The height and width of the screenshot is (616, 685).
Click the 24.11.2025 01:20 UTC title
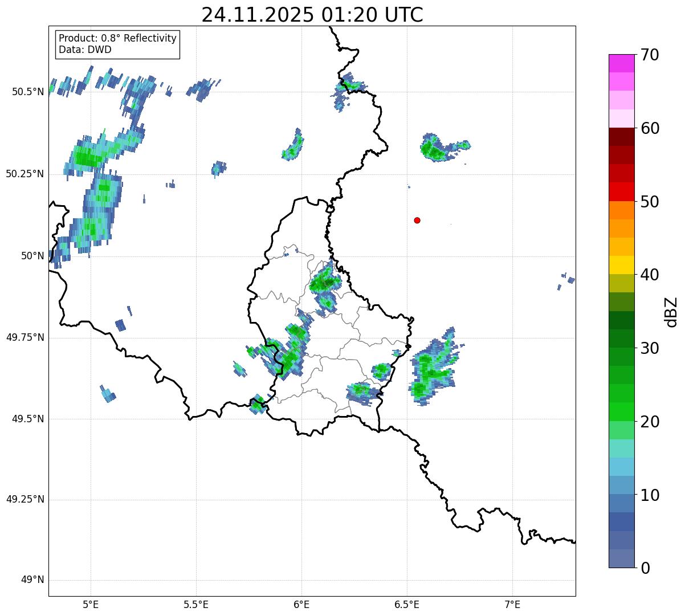312,15
